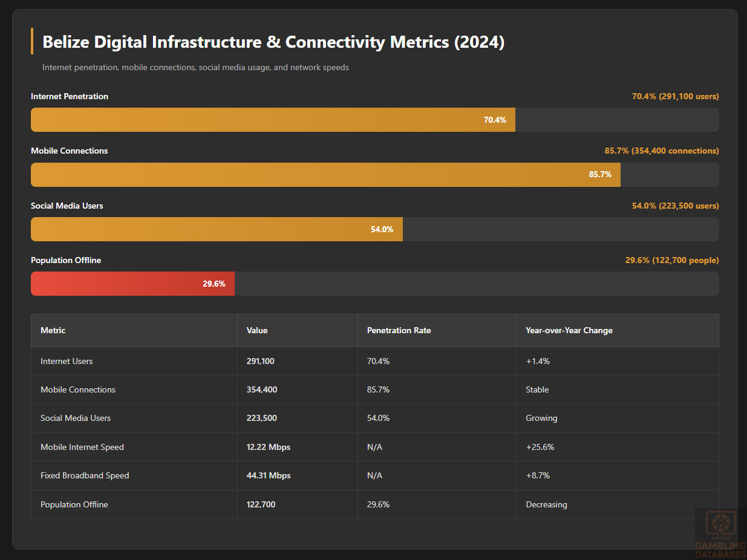Click the Value column header

tap(257, 330)
